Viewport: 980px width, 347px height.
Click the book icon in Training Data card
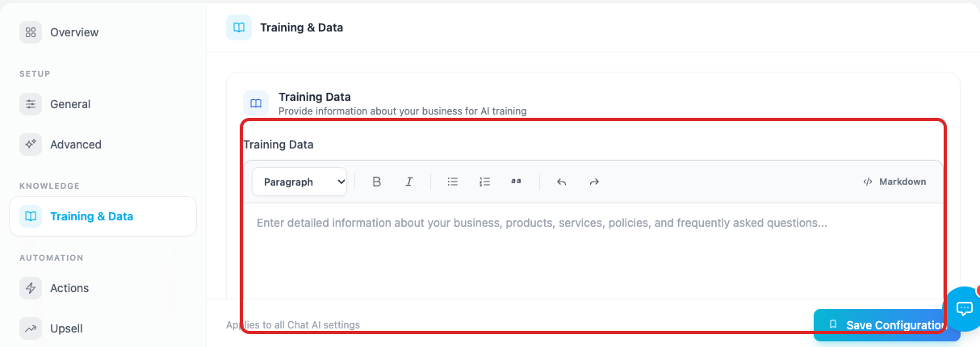click(256, 103)
